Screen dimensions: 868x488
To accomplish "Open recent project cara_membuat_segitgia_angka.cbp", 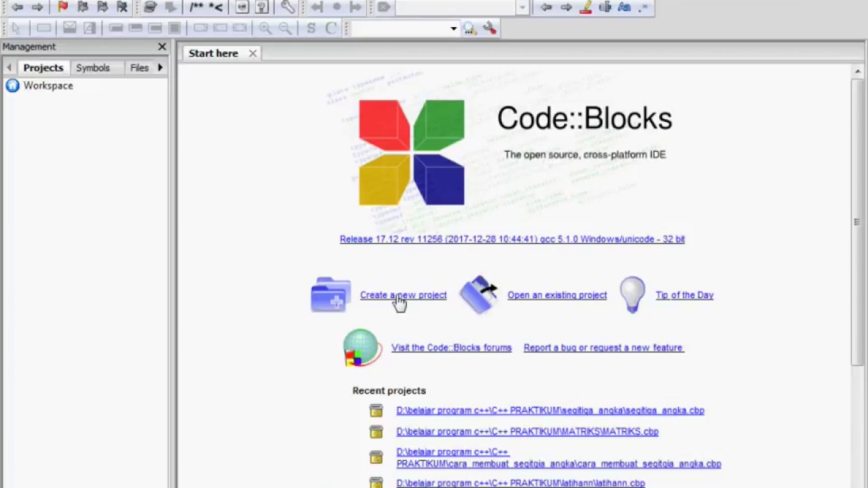I will 558,458.
